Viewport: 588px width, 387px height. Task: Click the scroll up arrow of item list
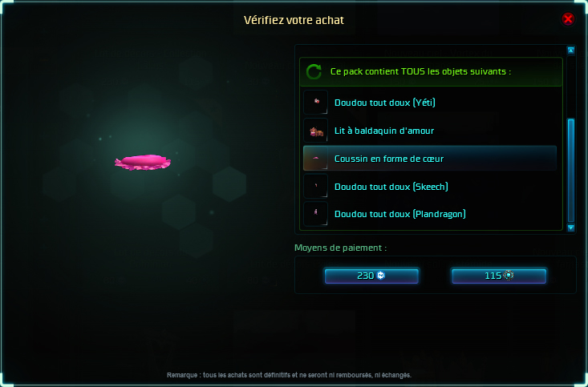pos(570,50)
